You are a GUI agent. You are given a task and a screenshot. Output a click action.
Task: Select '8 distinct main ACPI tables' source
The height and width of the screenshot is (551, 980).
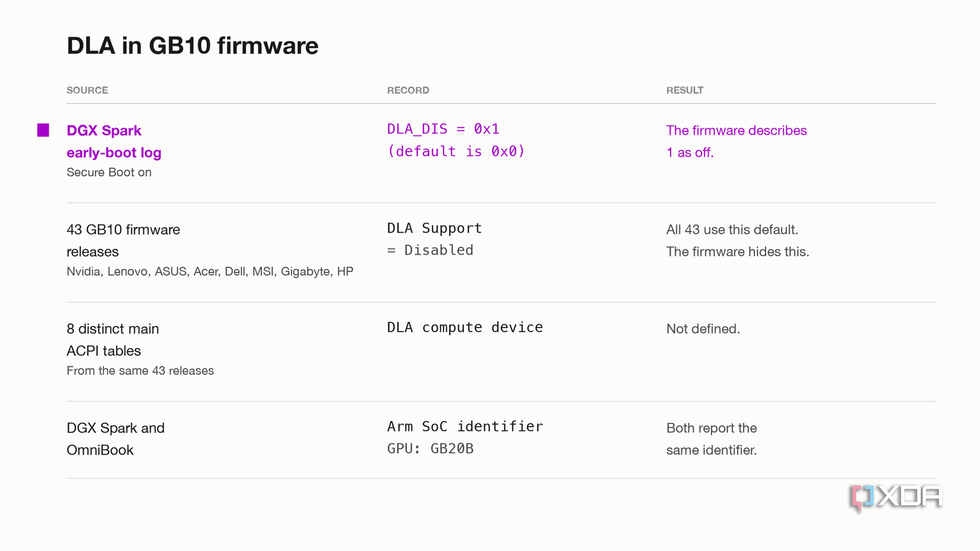(x=113, y=340)
